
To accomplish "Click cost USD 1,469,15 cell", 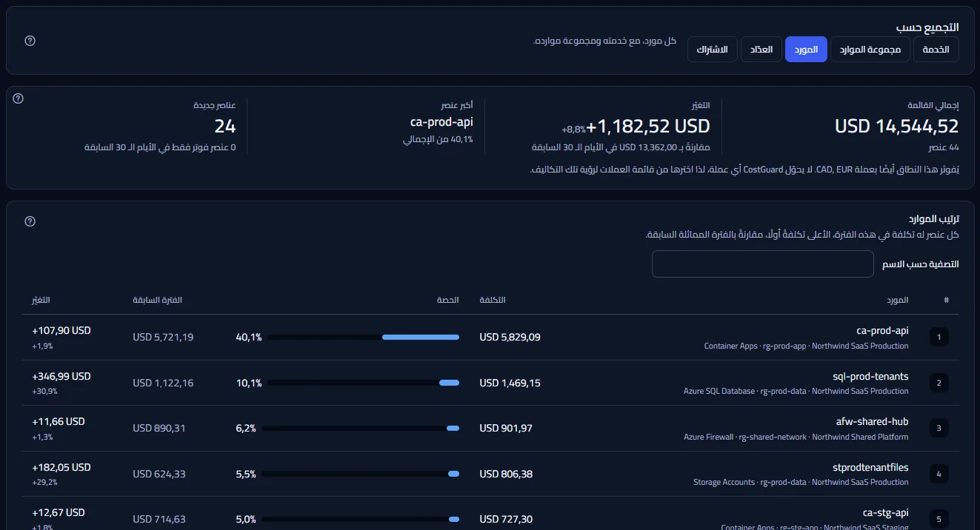I will pyautogui.click(x=510, y=383).
